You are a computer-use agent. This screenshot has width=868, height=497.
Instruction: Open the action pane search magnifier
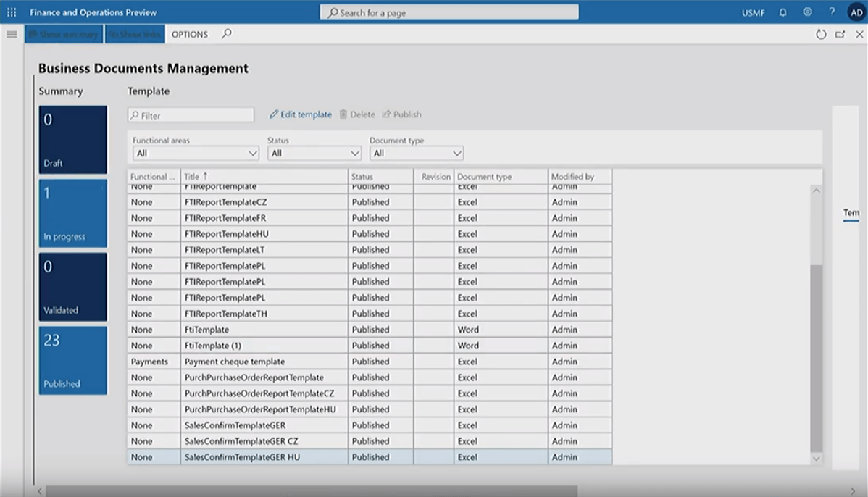point(226,33)
